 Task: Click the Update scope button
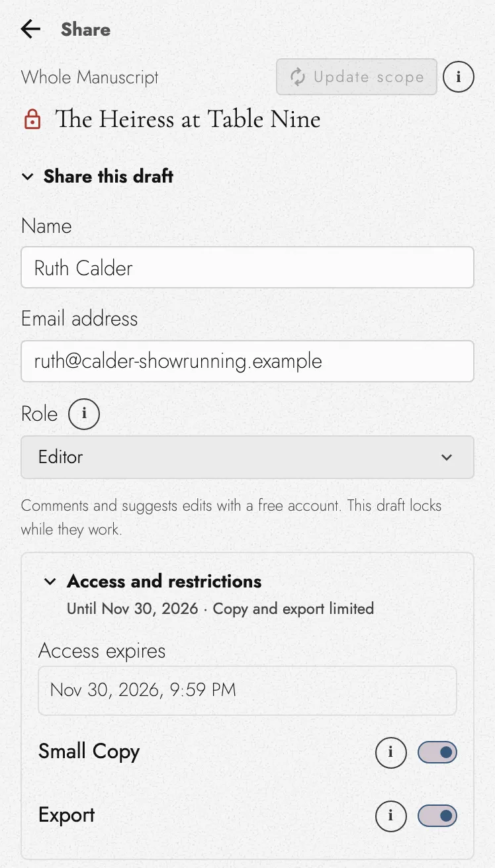(357, 77)
